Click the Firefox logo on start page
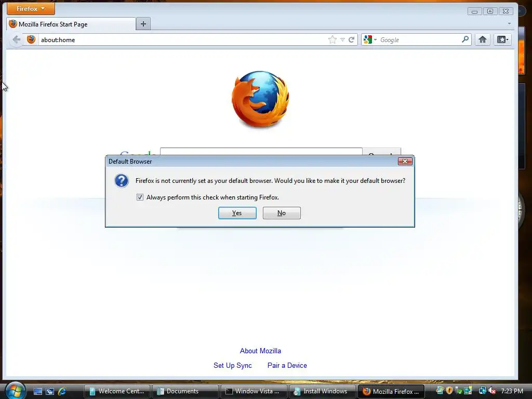The height and width of the screenshot is (399, 532). coord(260,99)
